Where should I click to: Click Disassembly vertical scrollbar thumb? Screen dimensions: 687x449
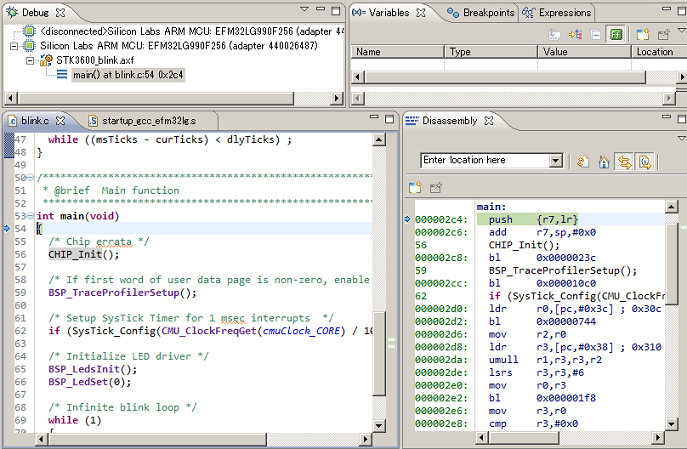(671, 264)
